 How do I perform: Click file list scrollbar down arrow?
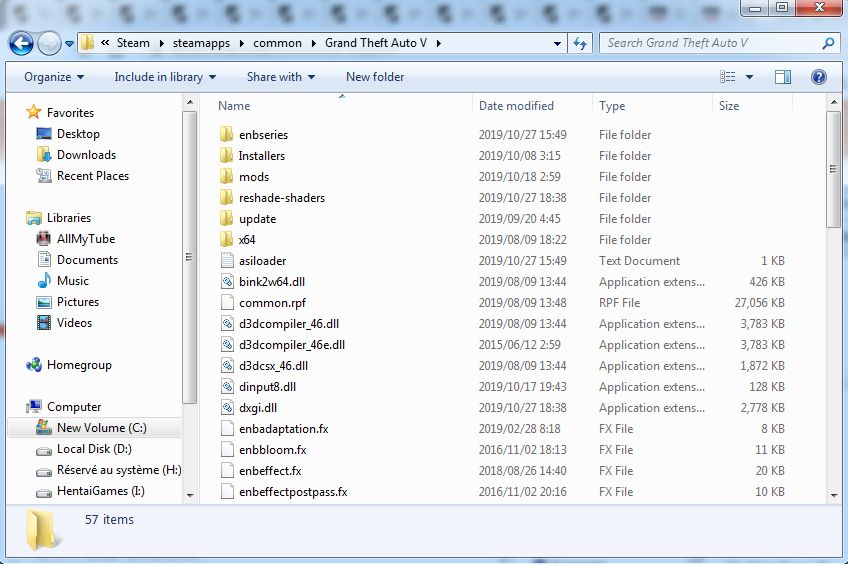pyautogui.click(x=833, y=495)
